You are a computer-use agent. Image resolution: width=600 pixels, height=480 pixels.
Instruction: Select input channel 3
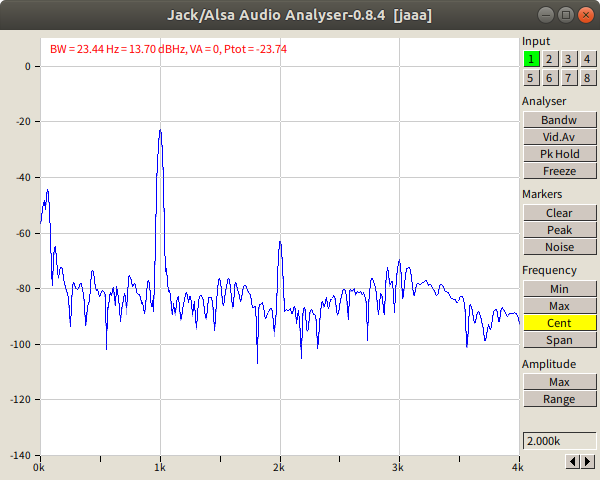pyautogui.click(x=569, y=59)
